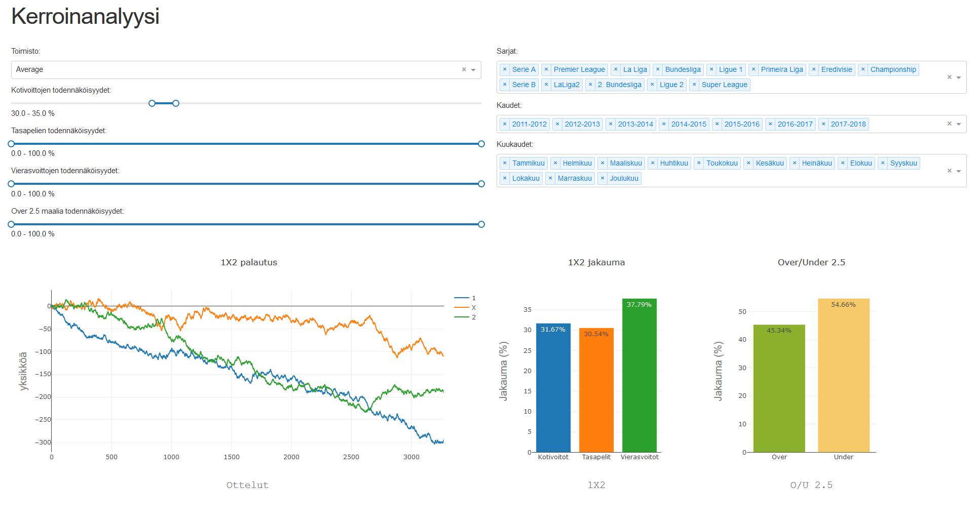Remove Championship league tag
980x524 pixels.
863,69
